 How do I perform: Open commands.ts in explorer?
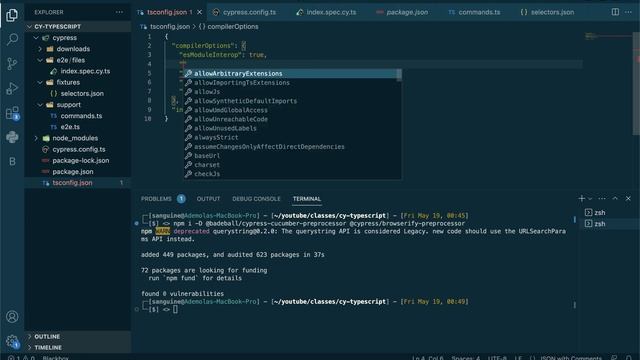[77, 116]
